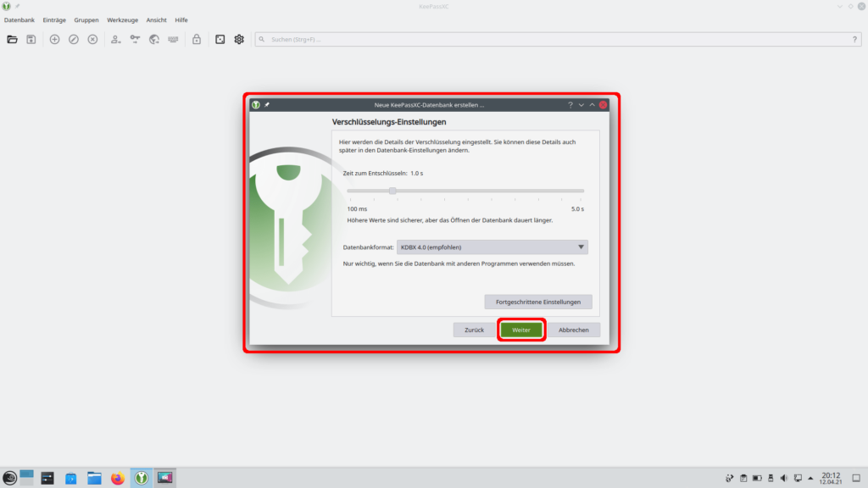Click the edit entry pencil icon
This screenshot has width=868, height=488.
(74, 39)
